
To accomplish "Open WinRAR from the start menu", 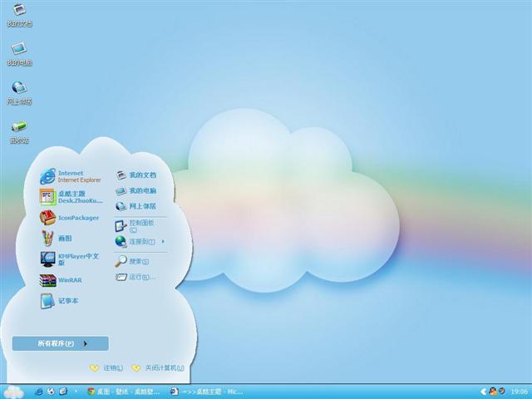I will coord(61,280).
